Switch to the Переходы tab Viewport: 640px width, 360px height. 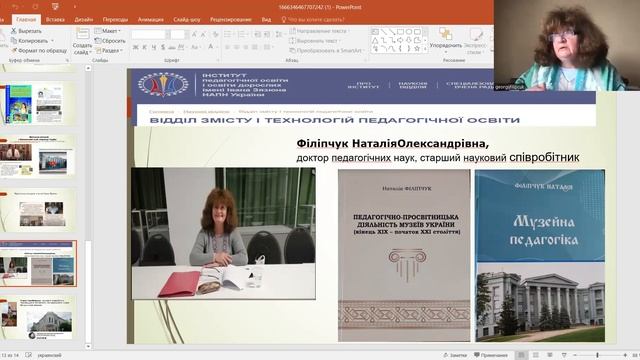point(116,19)
